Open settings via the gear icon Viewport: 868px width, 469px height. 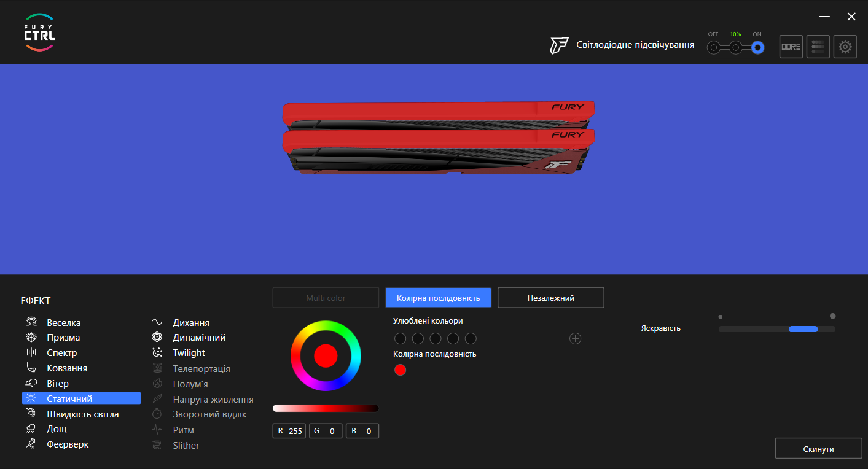pyautogui.click(x=845, y=47)
